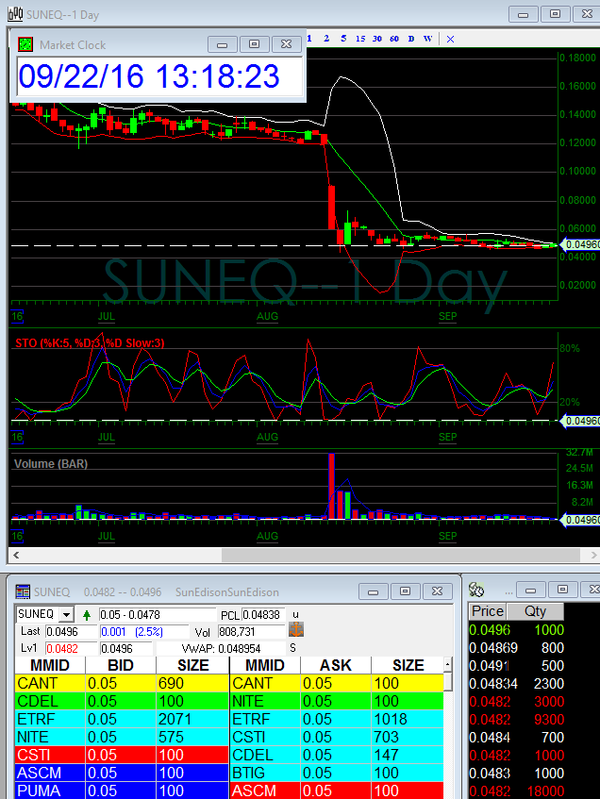Select the CSTI bid row in red
Viewport: 600px width, 799px height.
(x=122, y=755)
